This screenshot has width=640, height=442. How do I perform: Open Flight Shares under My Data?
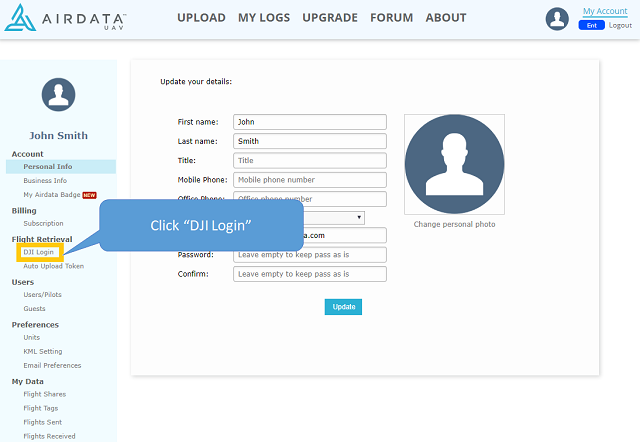(x=44, y=394)
